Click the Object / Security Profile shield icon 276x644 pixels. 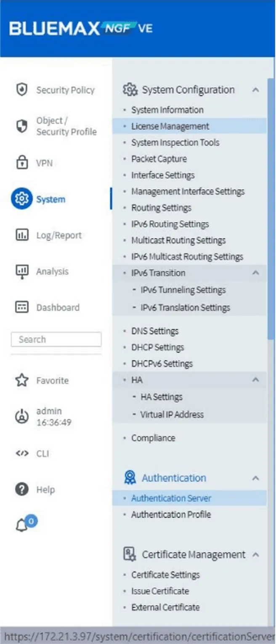(x=21, y=126)
